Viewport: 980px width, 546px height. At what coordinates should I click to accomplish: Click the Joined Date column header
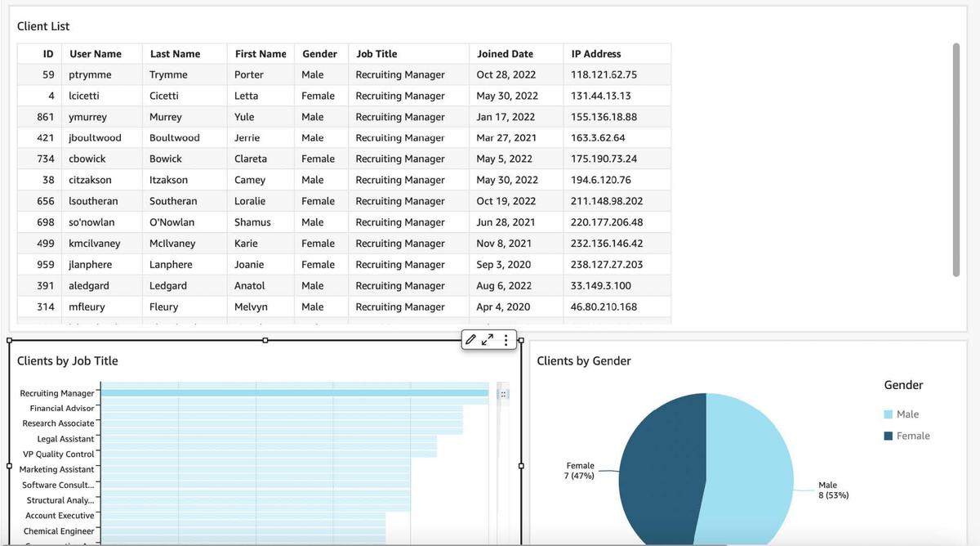tap(505, 54)
